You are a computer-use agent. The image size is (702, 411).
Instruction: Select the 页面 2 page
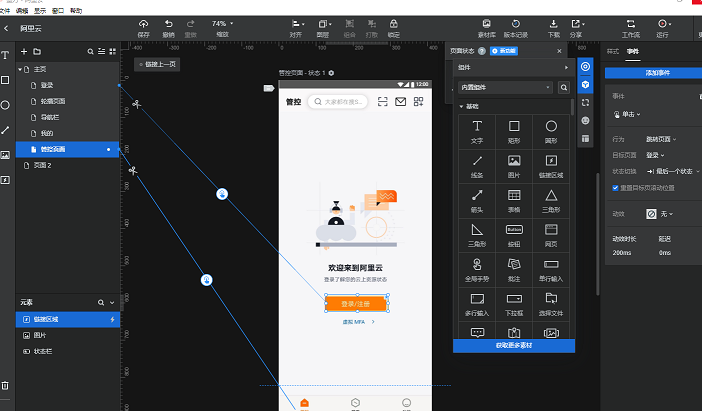coord(67,165)
